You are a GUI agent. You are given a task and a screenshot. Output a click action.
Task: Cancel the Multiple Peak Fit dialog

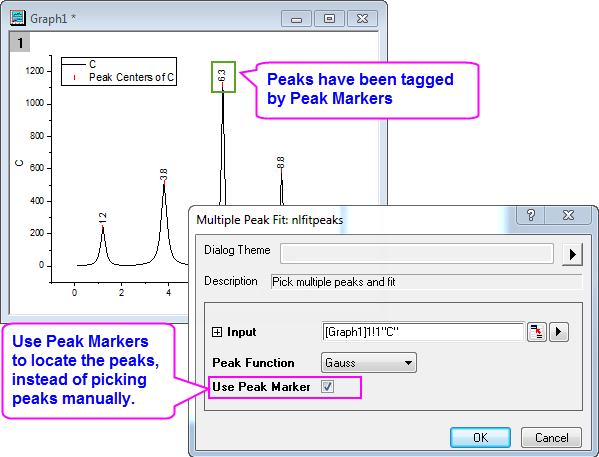click(x=551, y=438)
